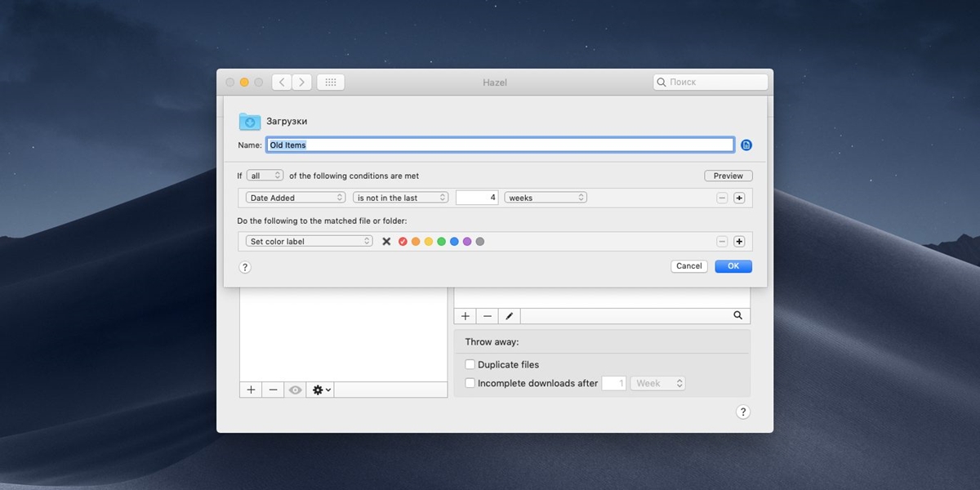
Task: Pick the purple color label swatch
Action: (467, 242)
